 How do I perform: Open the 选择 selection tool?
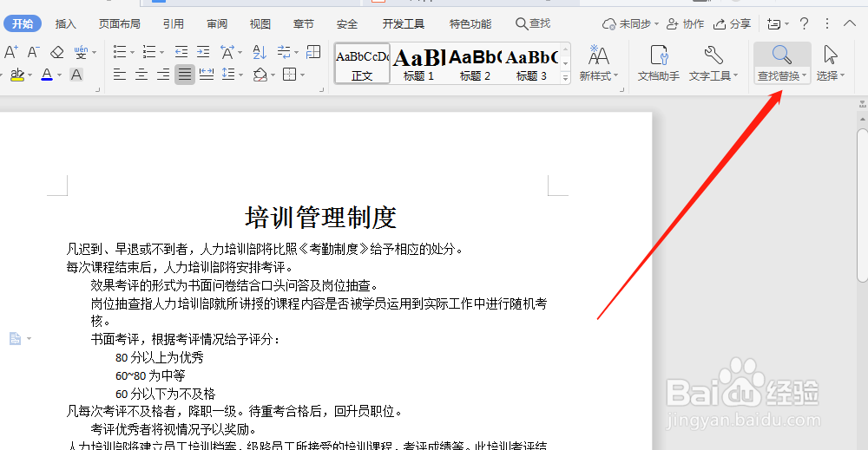(831, 63)
